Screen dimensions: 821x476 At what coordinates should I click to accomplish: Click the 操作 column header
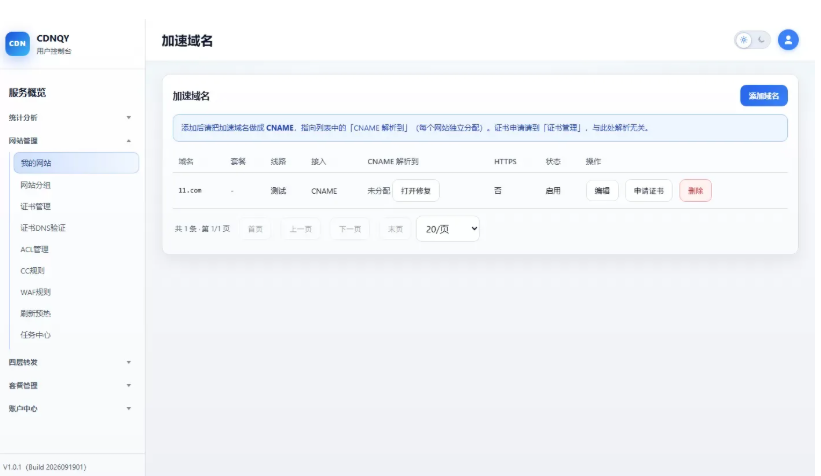[593, 161]
